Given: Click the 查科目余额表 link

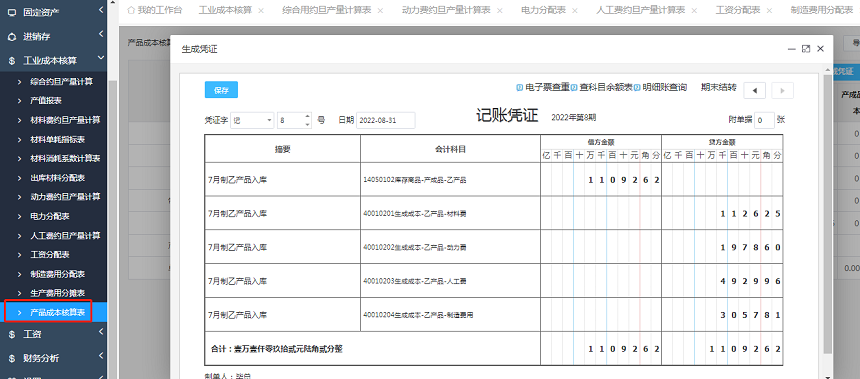Looking at the screenshot, I should (x=606, y=88).
